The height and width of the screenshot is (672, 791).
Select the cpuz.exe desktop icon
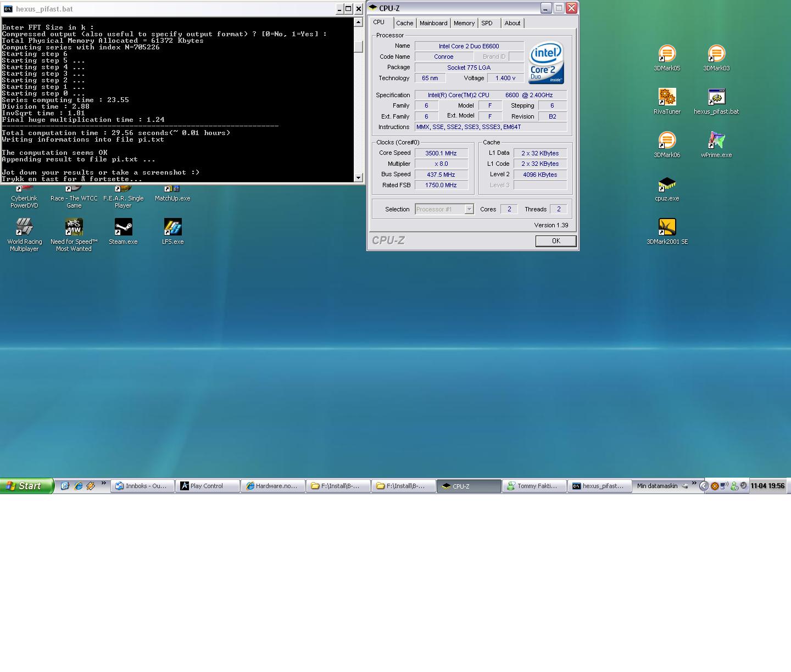point(667,188)
